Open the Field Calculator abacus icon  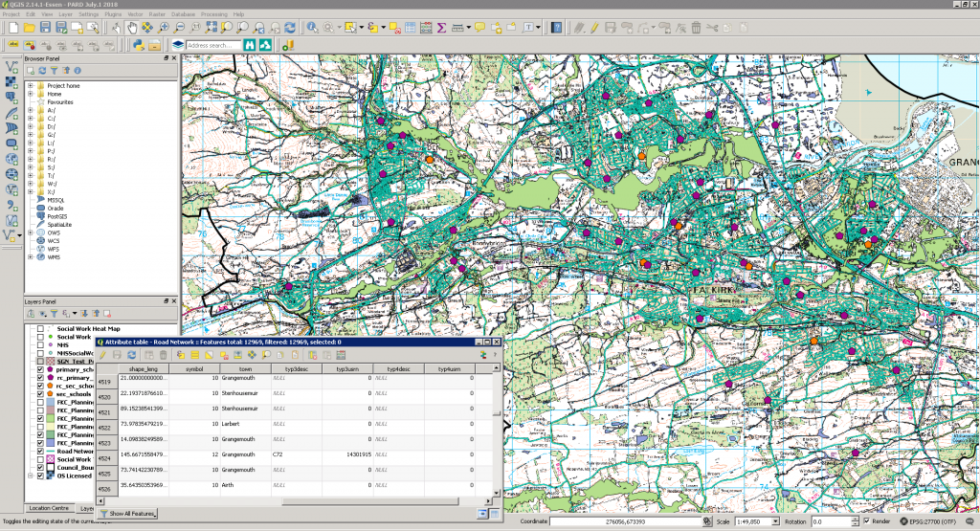pos(426,28)
